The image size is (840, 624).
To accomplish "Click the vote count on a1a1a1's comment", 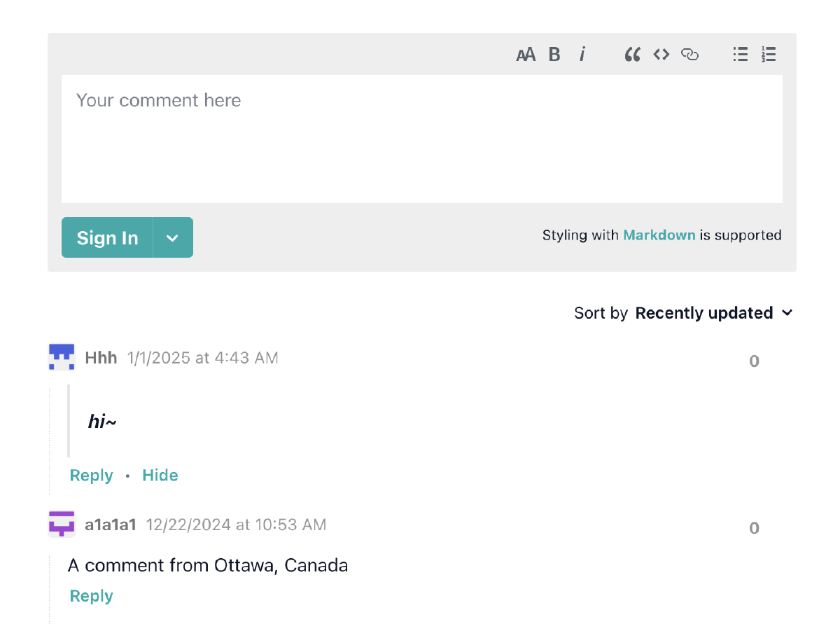I will 754,528.
